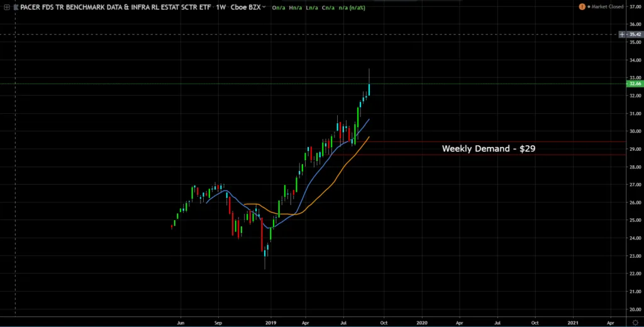Screen dimensions: 644x327
Task: Click the 33.00 price scale label
Action: coord(635,77)
